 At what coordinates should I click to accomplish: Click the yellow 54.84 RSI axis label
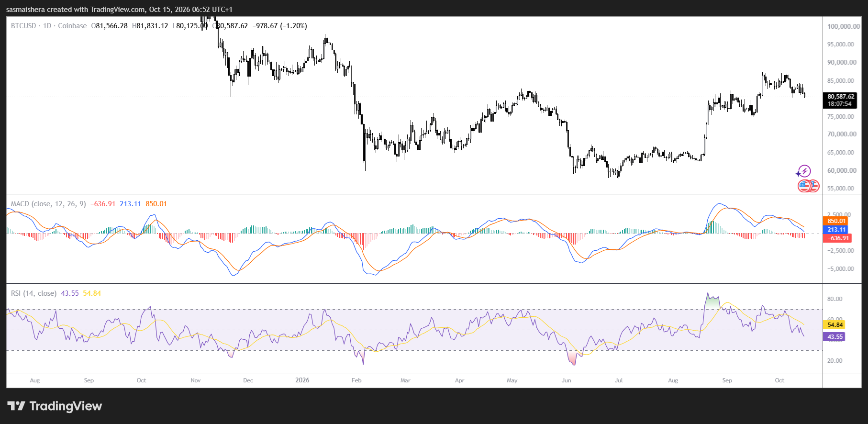[835, 325]
